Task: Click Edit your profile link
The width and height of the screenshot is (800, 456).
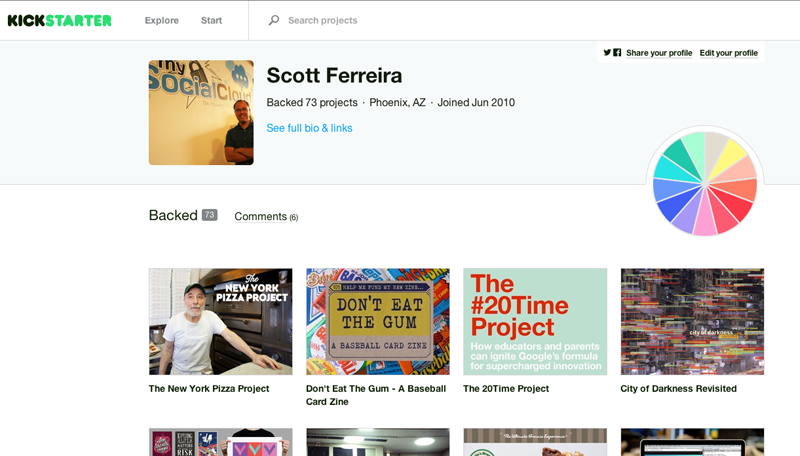Action: click(x=728, y=53)
